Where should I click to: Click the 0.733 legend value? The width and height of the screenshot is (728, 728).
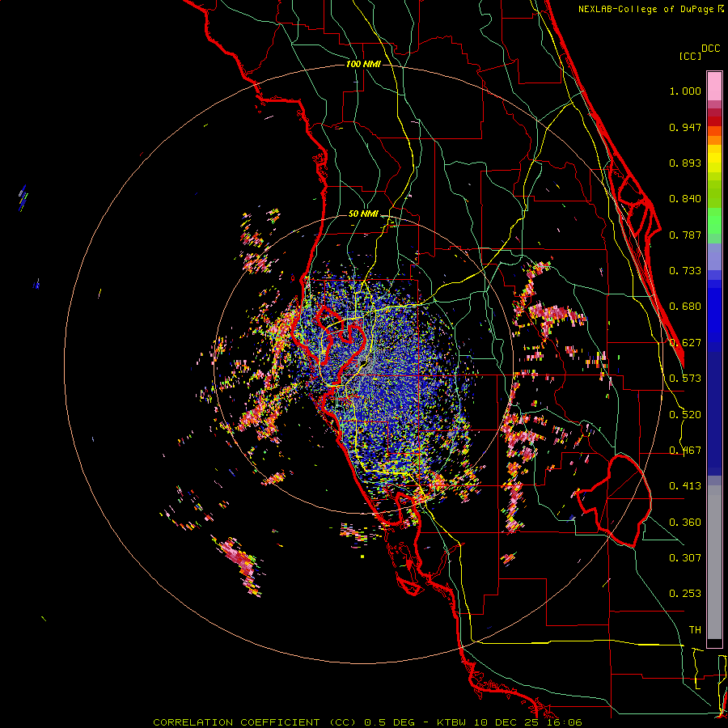click(685, 271)
